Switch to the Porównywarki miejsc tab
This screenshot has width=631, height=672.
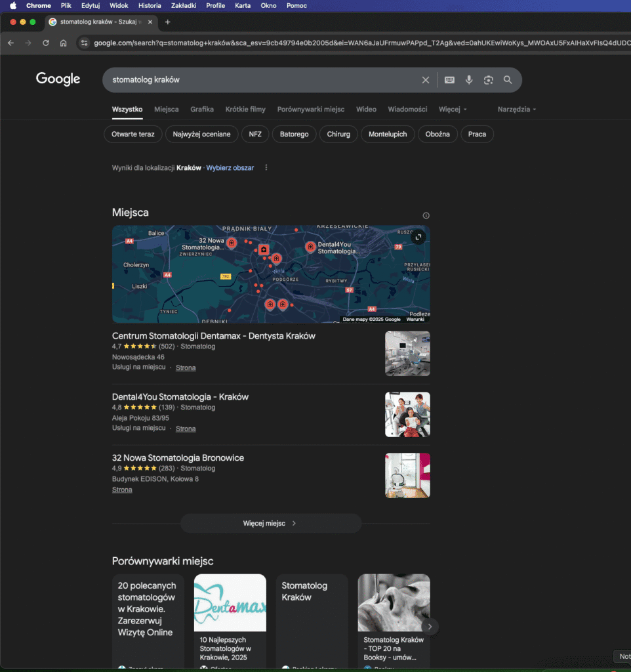click(310, 110)
